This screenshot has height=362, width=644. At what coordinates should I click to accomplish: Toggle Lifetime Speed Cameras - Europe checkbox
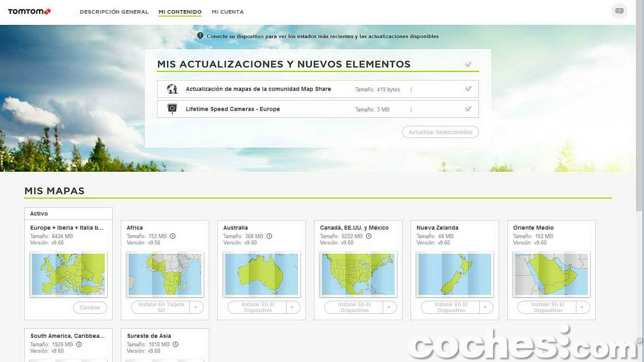(x=468, y=109)
